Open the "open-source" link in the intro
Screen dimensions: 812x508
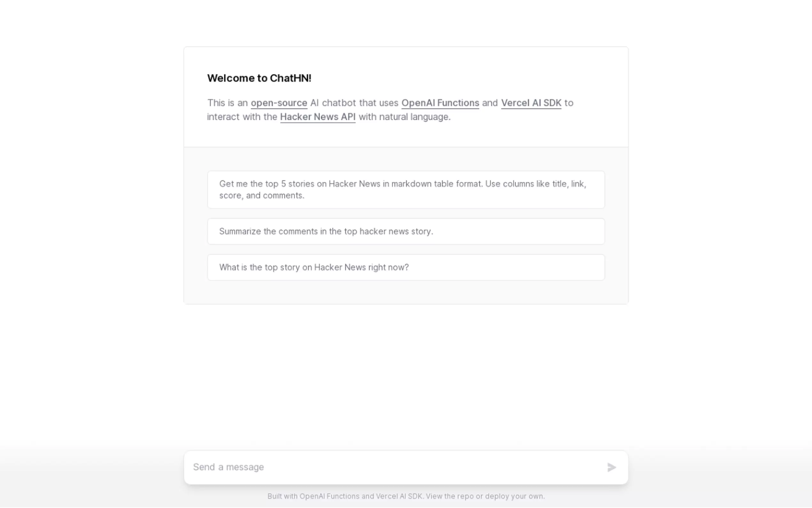coord(279,103)
